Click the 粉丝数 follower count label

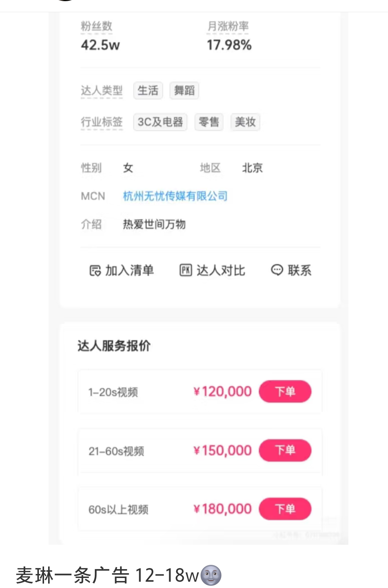click(96, 26)
